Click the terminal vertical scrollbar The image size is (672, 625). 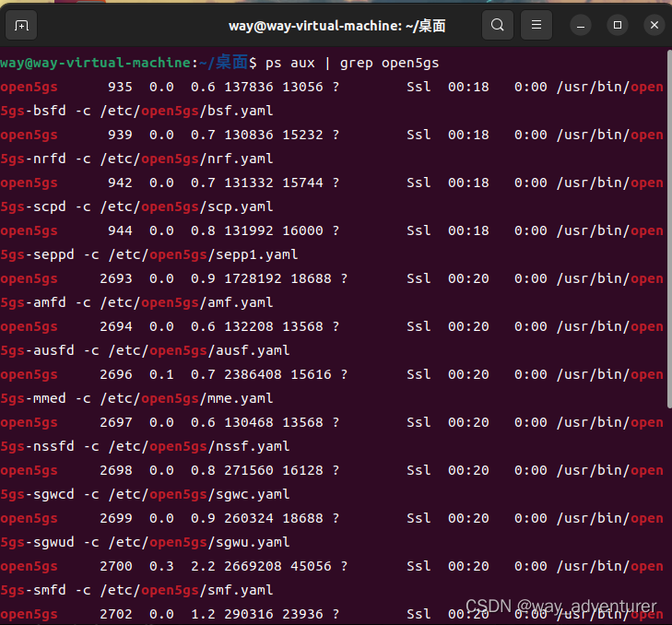(669, 230)
